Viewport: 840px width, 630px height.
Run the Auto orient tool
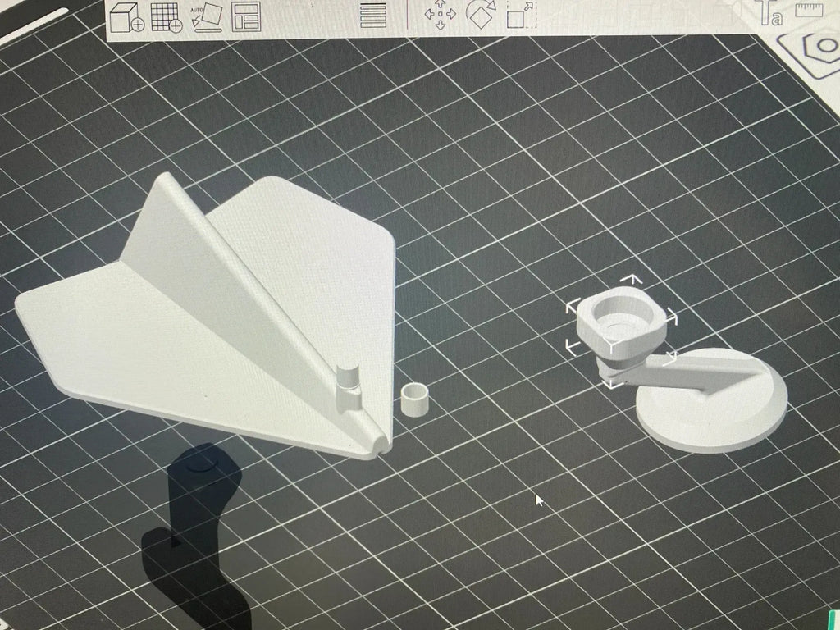coord(207,17)
